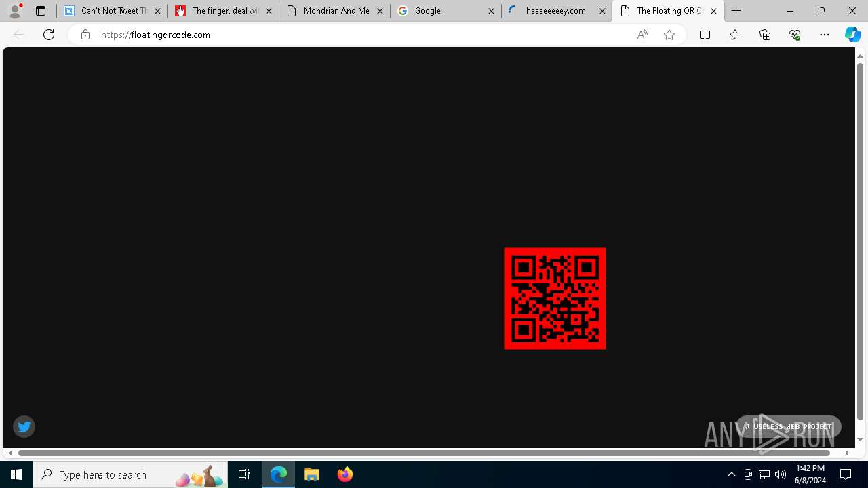The height and width of the screenshot is (488, 868).
Task: Switch to the Google tab
Action: pyautogui.click(x=446, y=11)
